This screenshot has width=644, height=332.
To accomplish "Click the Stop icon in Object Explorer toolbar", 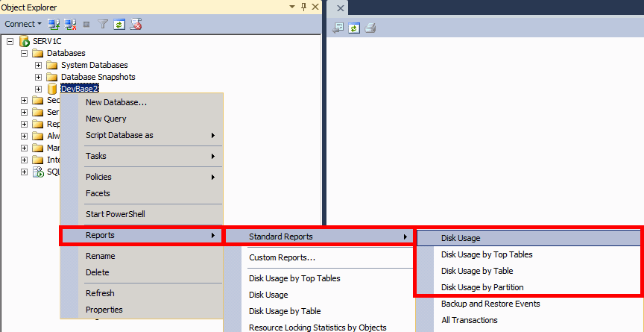I will pyautogui.click(x=87, y=24).
